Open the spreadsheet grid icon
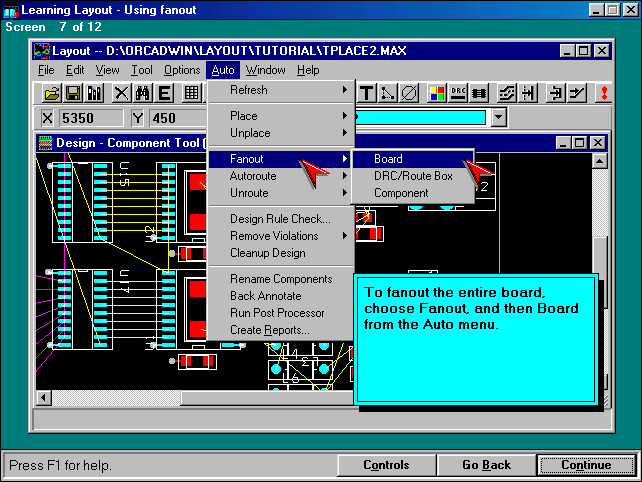 pos(192,93)
